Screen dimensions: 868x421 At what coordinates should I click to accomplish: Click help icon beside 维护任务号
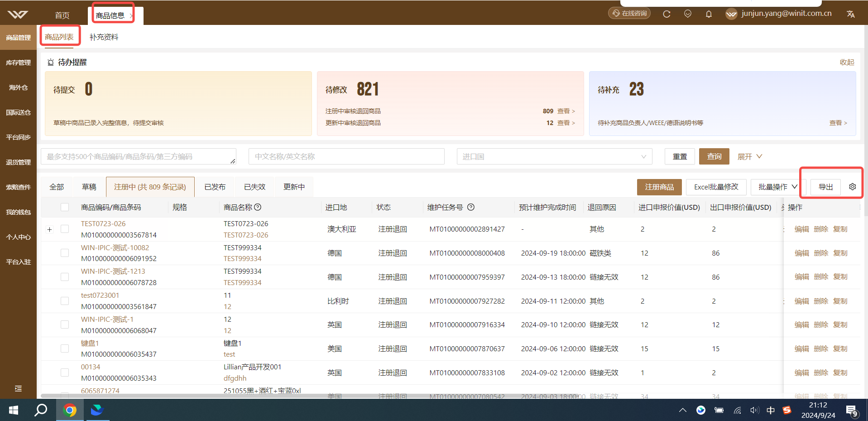(x=471, y=207)
